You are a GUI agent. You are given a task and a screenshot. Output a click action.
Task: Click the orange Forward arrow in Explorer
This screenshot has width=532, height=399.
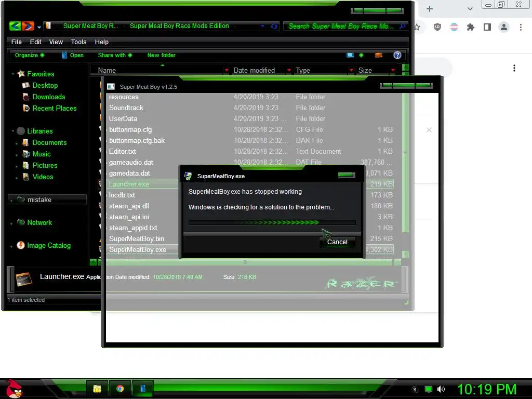[x=28, y=26]
